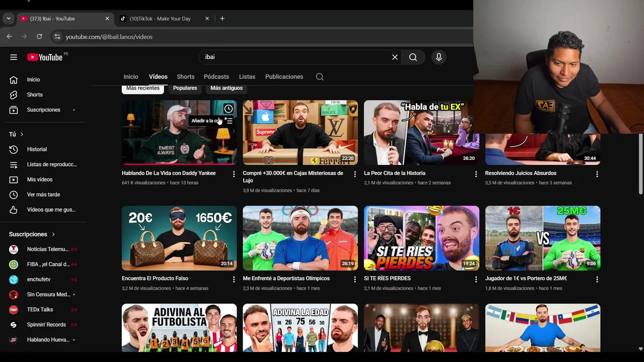Open Vídeos que me gustan
The height and width of the screenshot is (362, 644).
click(43, 210)
